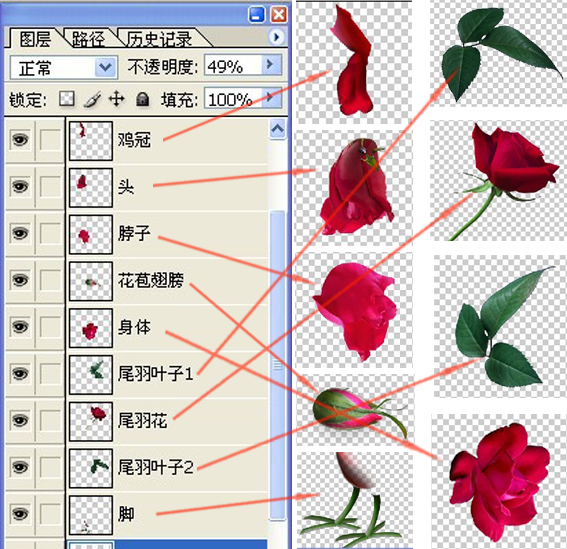
Task: Hide the 头 layer with its eye icon
Action: [20, 187]
